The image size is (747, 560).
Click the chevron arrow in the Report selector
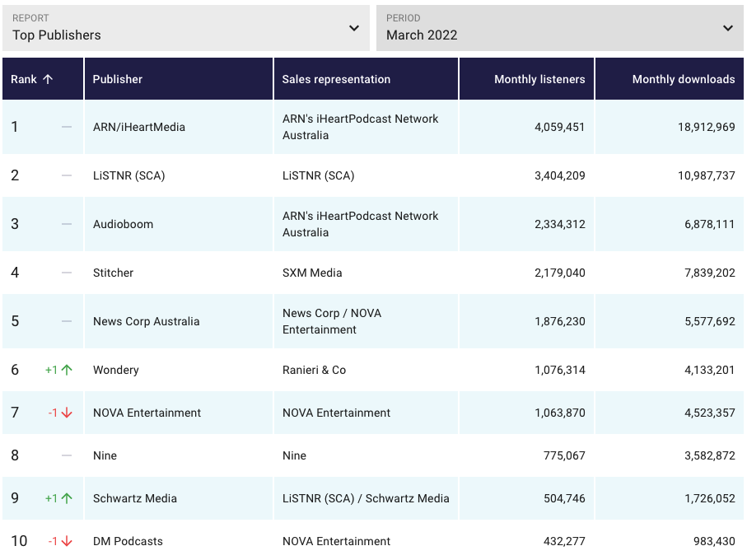tap(354, 28)
